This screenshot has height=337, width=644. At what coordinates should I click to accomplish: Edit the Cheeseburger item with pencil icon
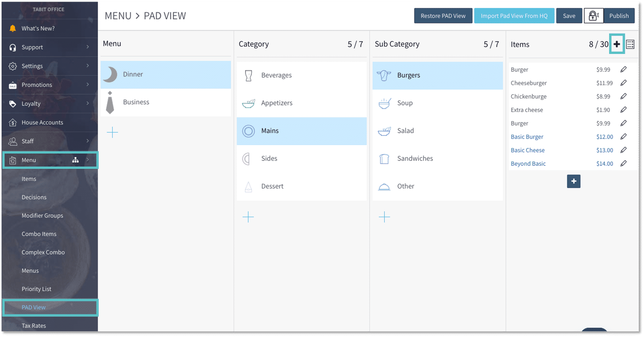[623, 83]
